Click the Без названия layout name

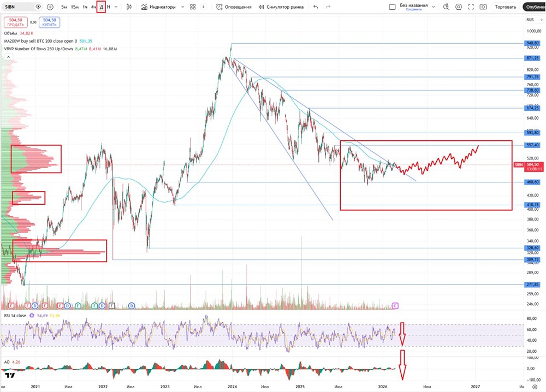pyautogui.click(x=414, y=5)
